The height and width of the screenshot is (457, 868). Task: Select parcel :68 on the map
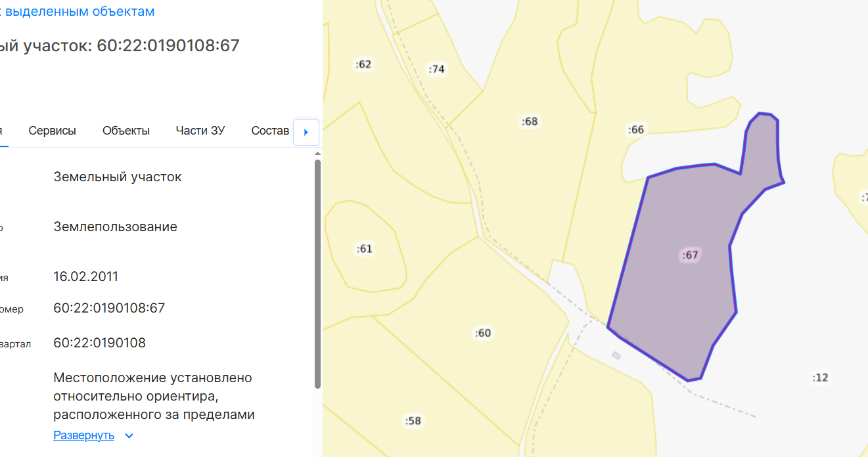[x=530, y=121]
